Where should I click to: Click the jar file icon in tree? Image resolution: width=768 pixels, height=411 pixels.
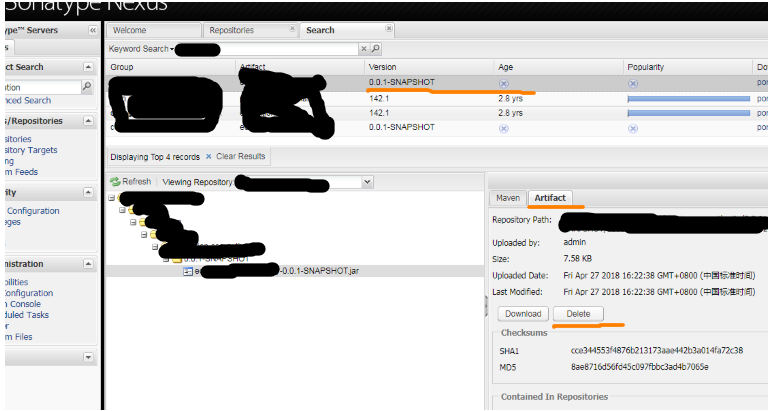(x=188, y=271)
